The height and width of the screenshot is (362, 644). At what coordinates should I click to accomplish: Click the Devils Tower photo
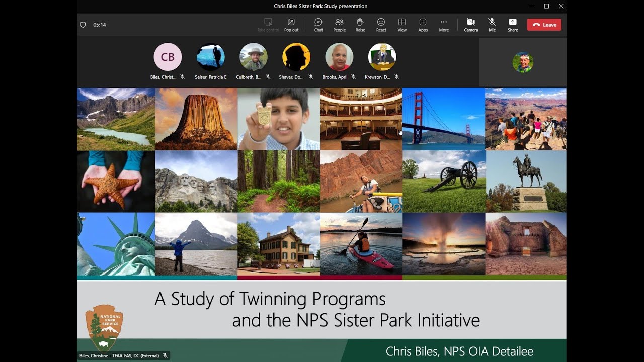click(x=196, y=119)
